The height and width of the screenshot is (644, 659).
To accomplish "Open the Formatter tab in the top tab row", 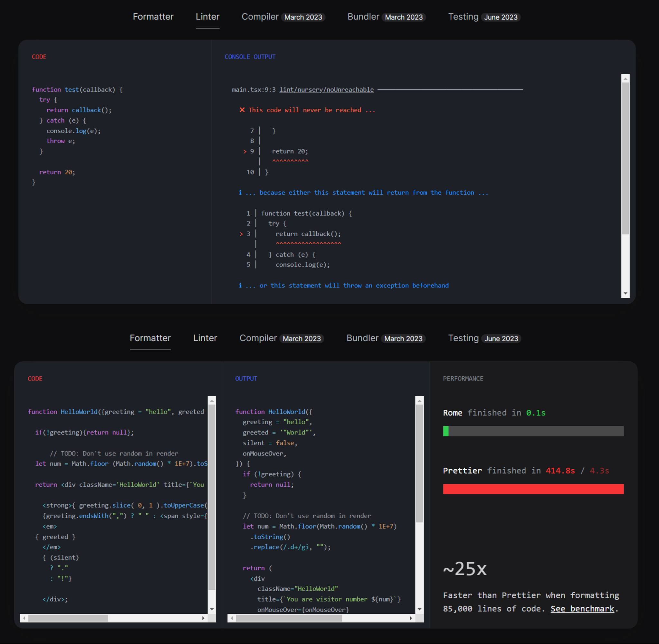I will pyautogui.click(x=153, y=17).
